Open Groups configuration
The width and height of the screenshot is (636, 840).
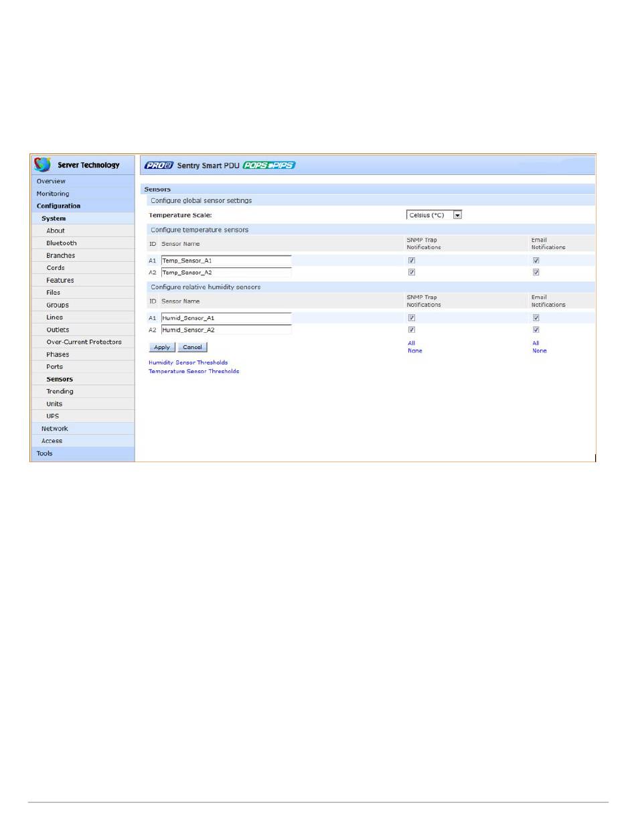pos(83,305)
